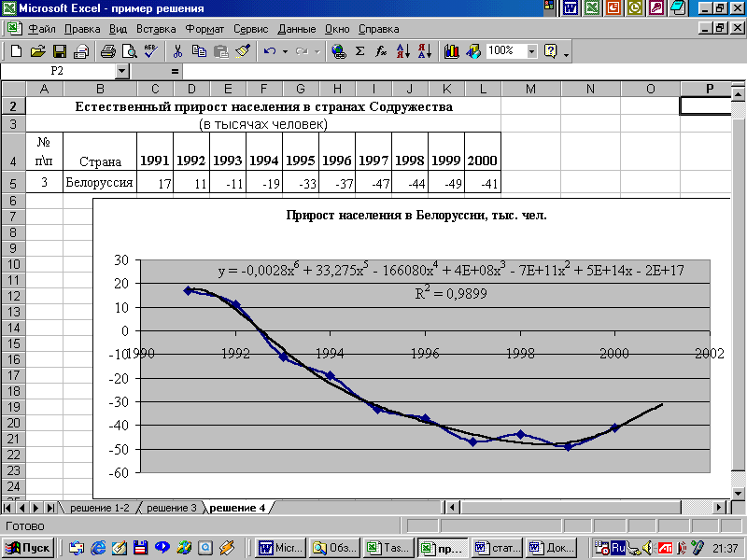Switch to the решение 3 sheet tab
The width and height of the screenshot is (747, 560).
tap(172, 508)
